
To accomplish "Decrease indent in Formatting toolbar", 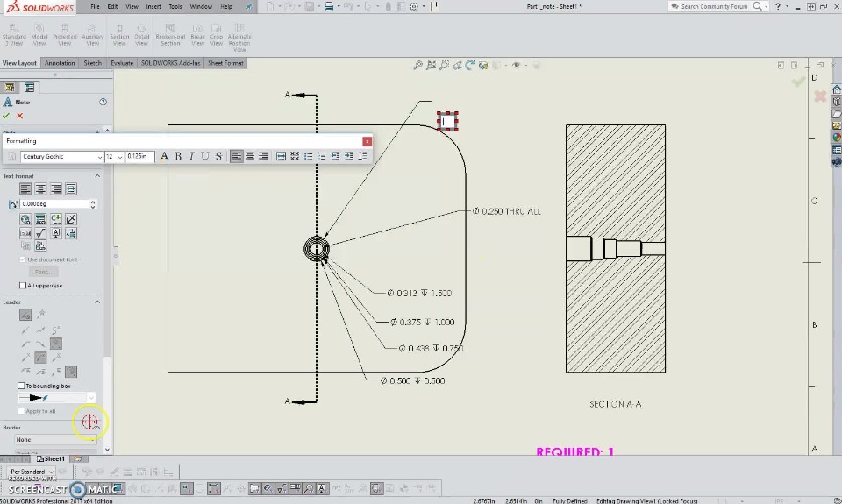I will point(335,156).
